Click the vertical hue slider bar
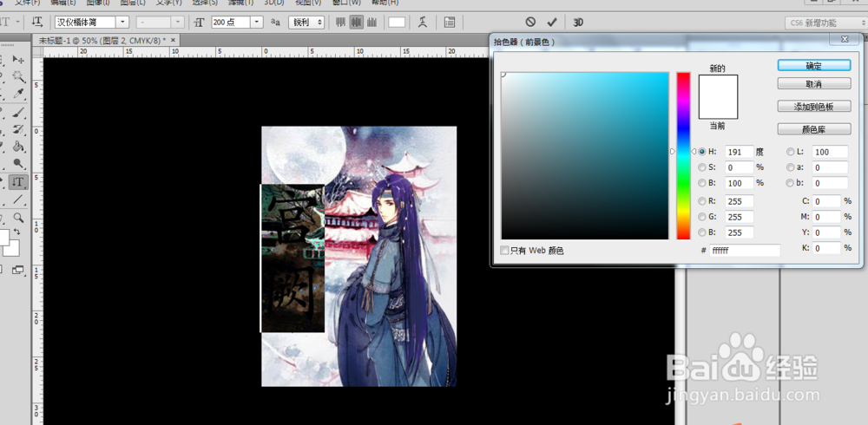 [x=683, y=156]
